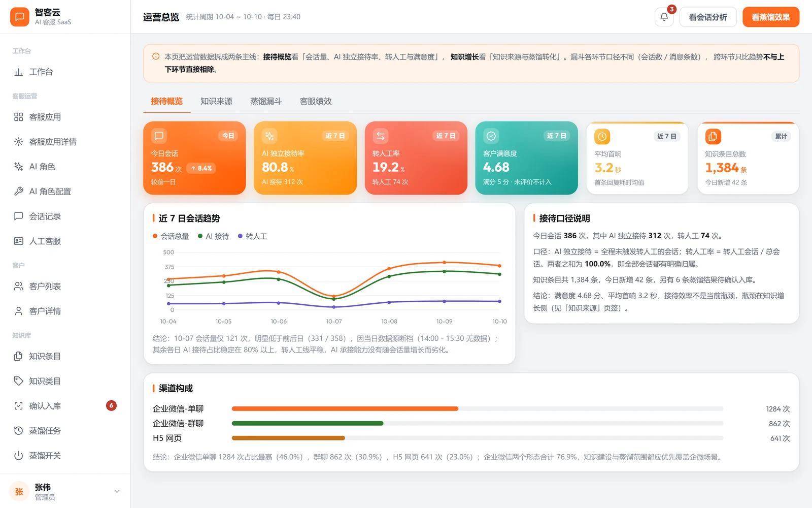Click the 工作台 bar chart icon
812x508 pixels.
19,72
